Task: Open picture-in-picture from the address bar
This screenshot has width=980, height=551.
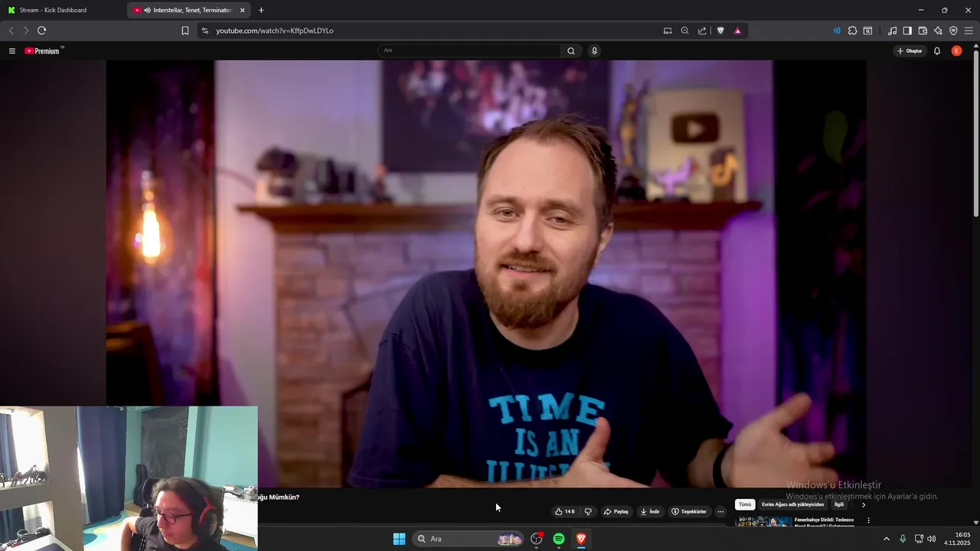Action: coord(668,31)
